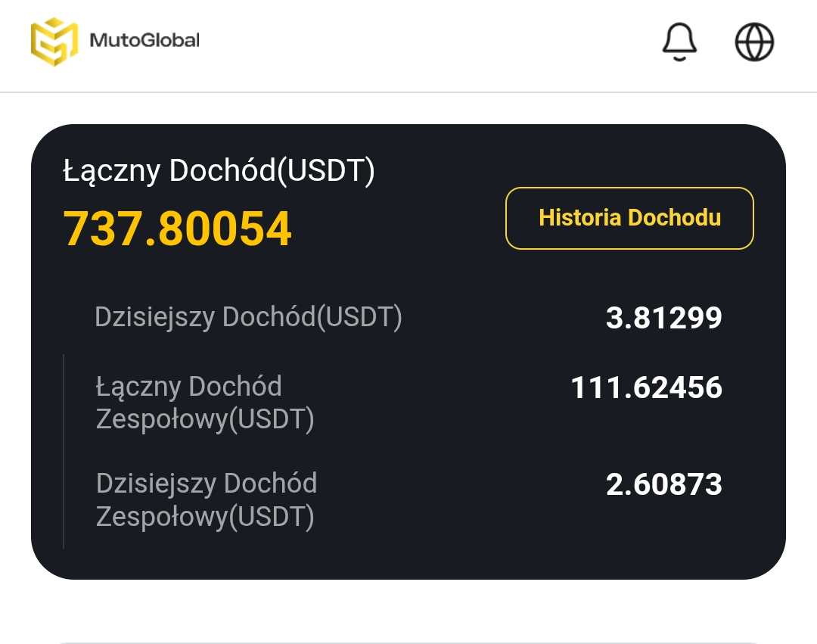Select today's income value 3.81299
817x644 pixels.
(x=663, y=318)
